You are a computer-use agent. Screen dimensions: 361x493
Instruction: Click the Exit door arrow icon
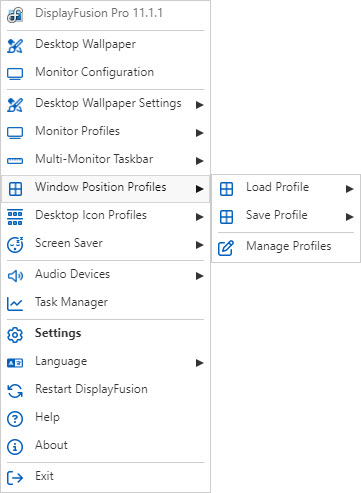(x=15, y=478)
